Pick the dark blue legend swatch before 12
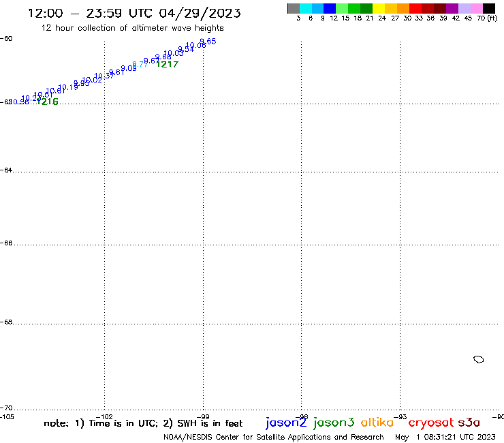This screenshot has width=504, height=443. point(330,8)
